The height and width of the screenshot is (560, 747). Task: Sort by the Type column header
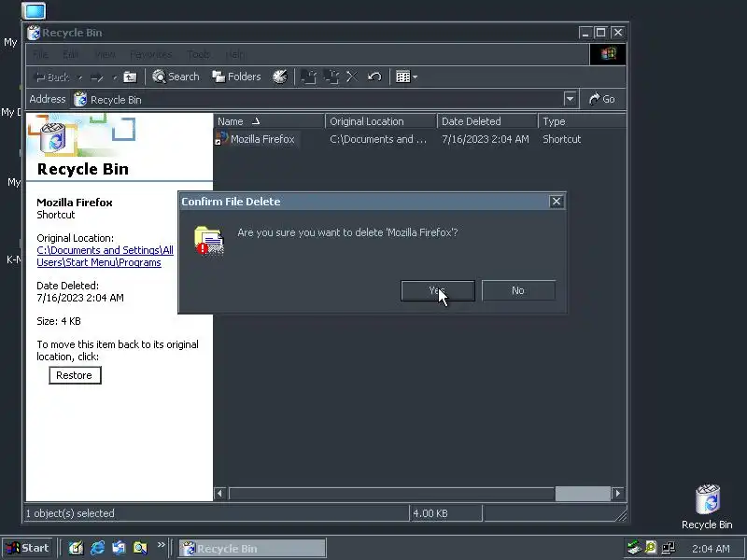(x=581, y=121)
